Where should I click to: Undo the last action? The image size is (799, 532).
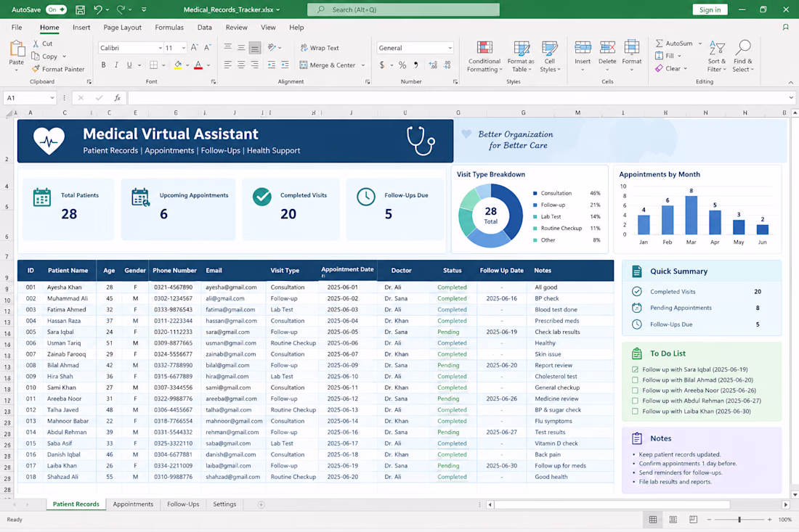coord(98,9)
